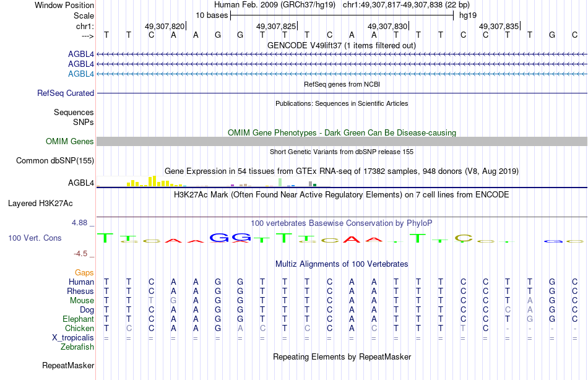Click the 49,307,830 position marker
588x380 pixels.
tap(388, 26)
